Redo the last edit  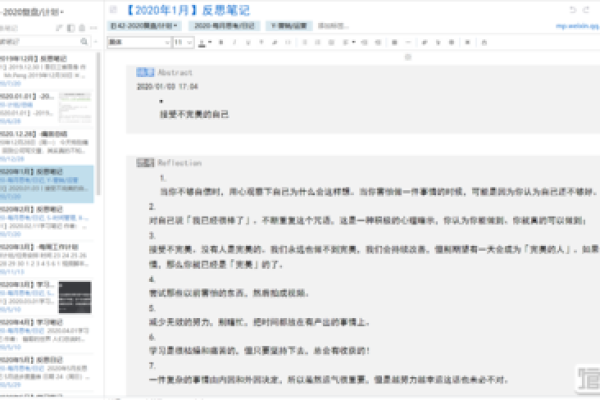click(586, 10)
